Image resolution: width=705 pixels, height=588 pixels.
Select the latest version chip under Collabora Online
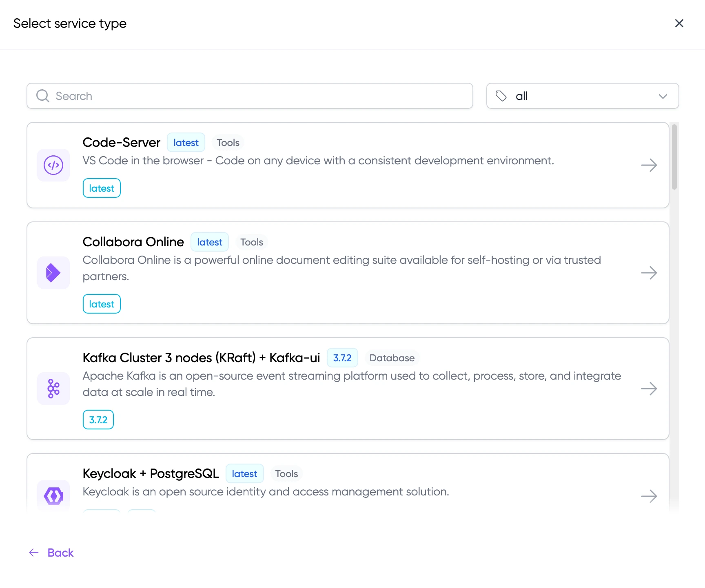(101, 304)
